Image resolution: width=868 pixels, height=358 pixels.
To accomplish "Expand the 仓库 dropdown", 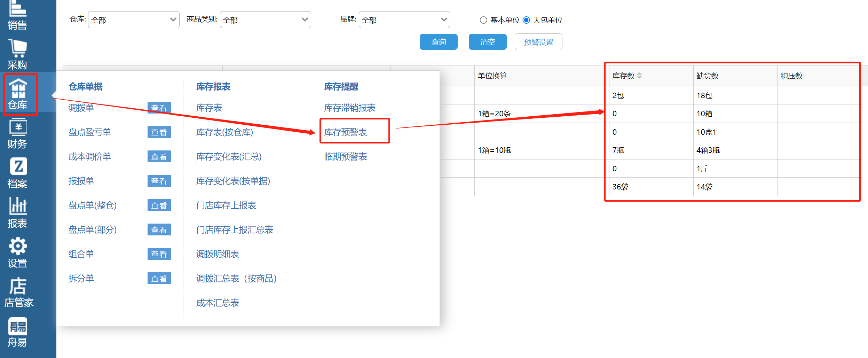I will pyautogui.click(x=134, y=20).
